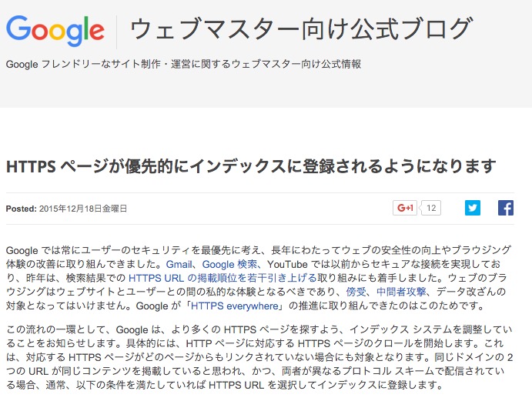
Task: Open the HTTPS everywhere link
Action: tap(235, 306)
